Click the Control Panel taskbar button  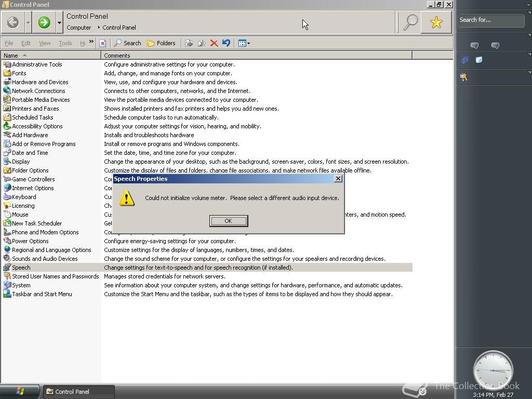coord(79,392)
